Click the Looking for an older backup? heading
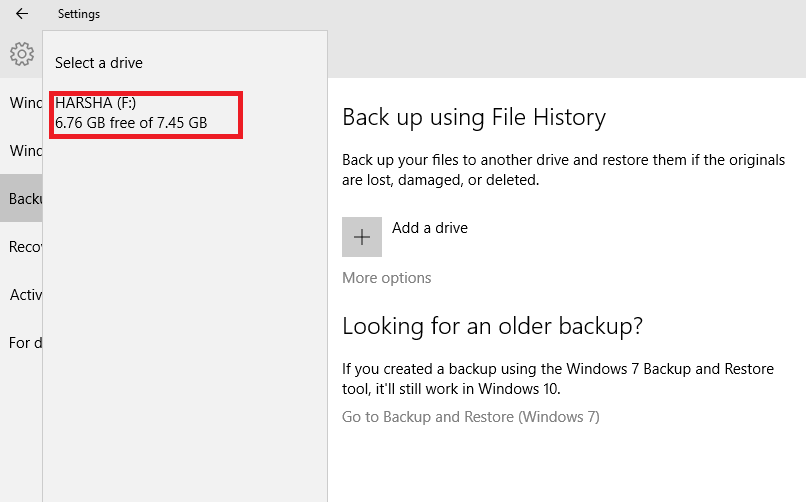This screenshot has width=806, height=502. [492, 326]
